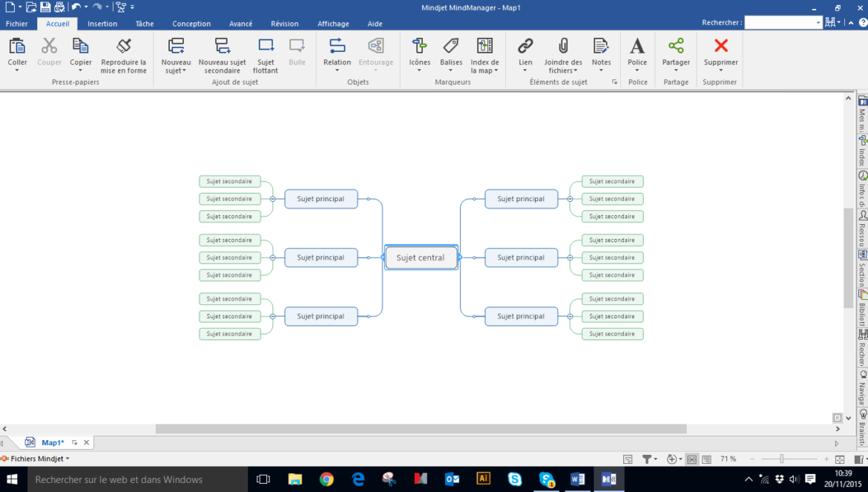Insert a Relation between topics
This screenshot has height=492, width=868.
337,47
